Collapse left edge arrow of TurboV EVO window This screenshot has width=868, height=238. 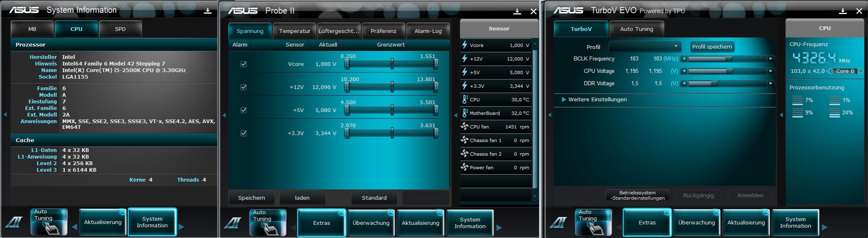click(x=550, y=115)
